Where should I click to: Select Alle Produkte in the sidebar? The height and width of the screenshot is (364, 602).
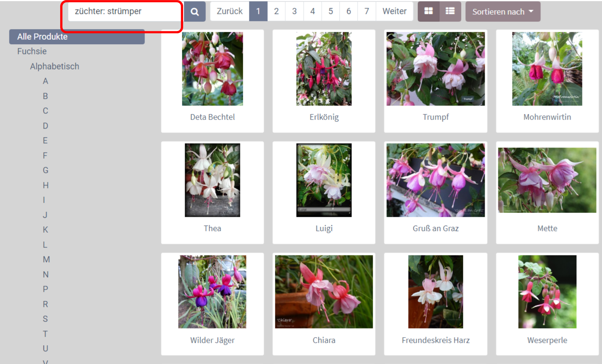tap(42, 37)
